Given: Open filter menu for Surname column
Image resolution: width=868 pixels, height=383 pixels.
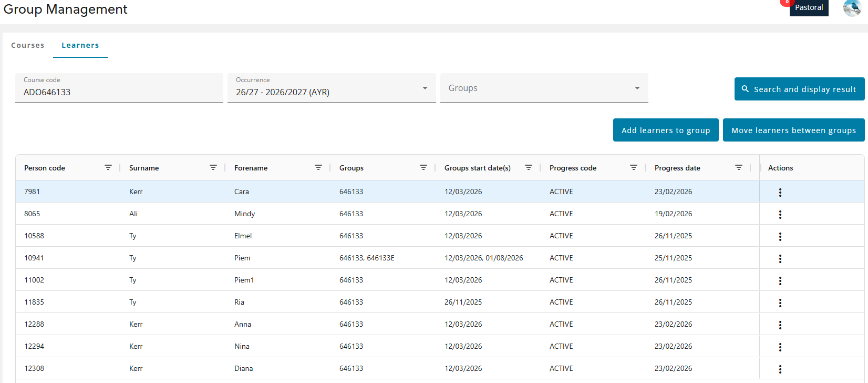Looking at the screenshot, I should pyautogui.click(x=213, y=168).
